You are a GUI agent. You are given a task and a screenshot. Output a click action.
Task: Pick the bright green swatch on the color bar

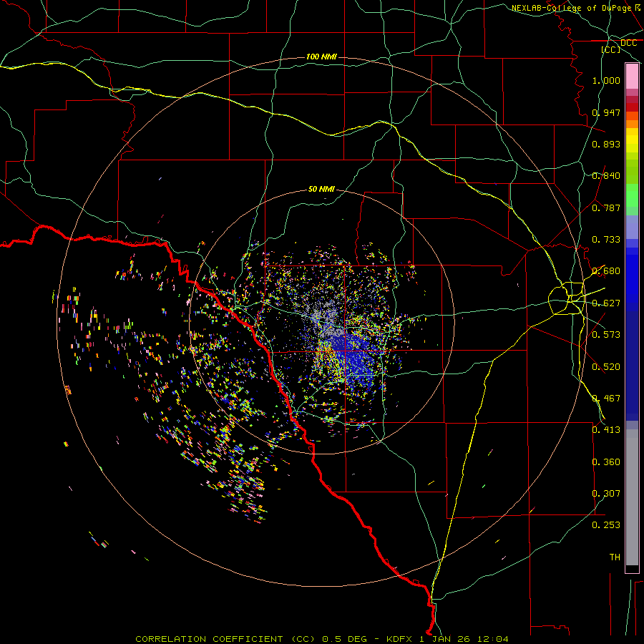click(x=632, y=195)
